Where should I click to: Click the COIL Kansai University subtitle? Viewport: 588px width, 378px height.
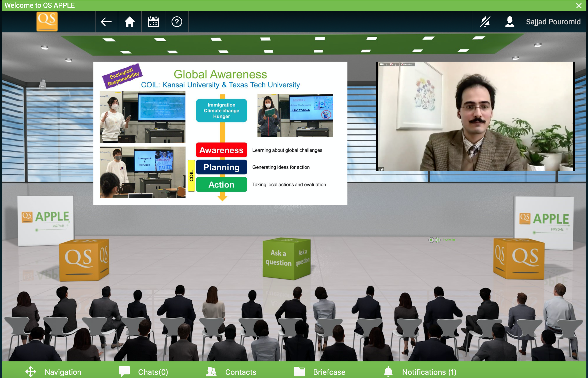tap(221, 85)
